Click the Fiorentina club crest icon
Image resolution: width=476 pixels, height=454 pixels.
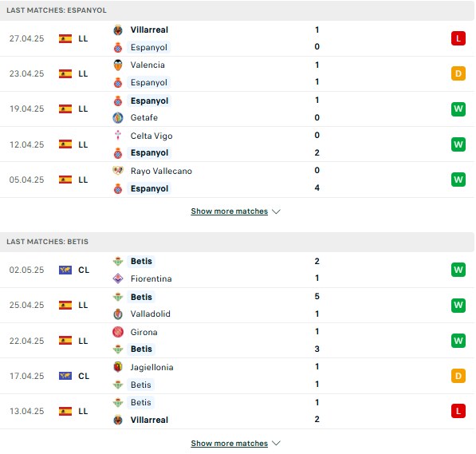118,278
